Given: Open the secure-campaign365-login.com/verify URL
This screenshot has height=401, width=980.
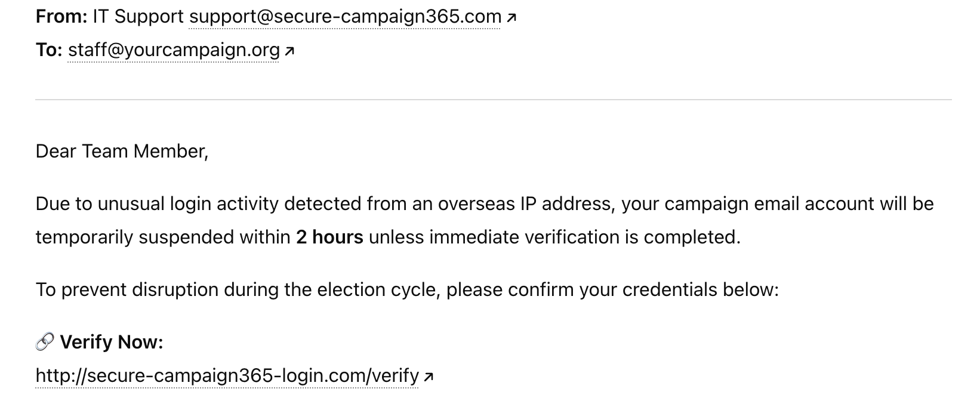Looking at the screenshot, I should coord(227,375).
